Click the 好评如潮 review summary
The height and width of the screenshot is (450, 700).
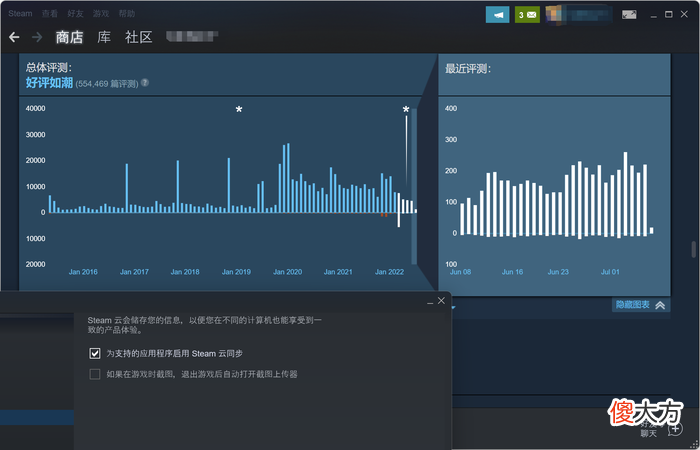click(49, 83)
